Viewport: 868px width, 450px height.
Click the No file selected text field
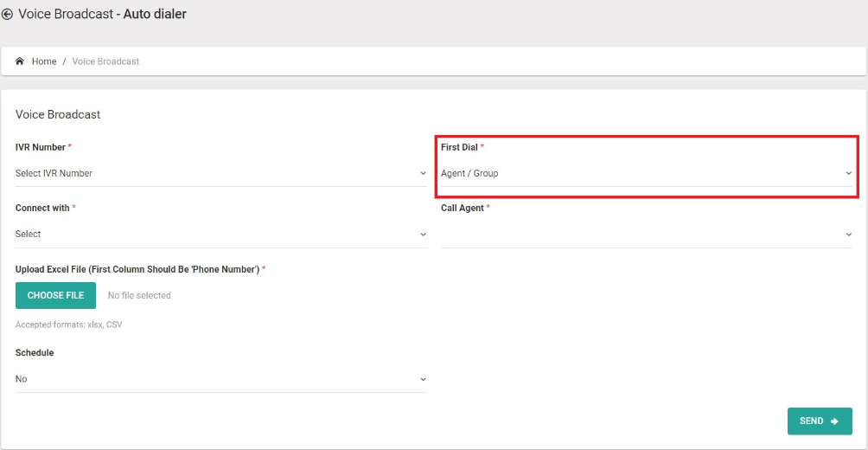pos(139,295)
